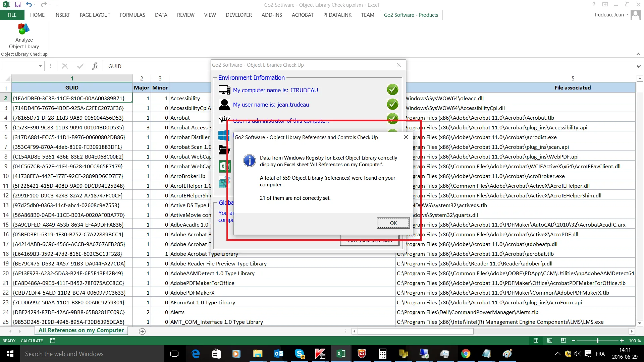Open the Name Box dropdown
The width and height of the screenshot is (644, 362).
pos(40,66)
